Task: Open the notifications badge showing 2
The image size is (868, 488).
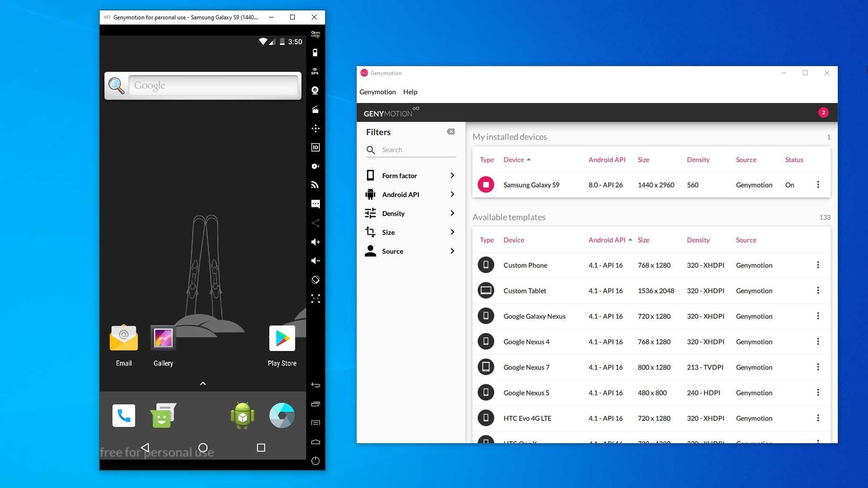Action: (x=823, y=112)
